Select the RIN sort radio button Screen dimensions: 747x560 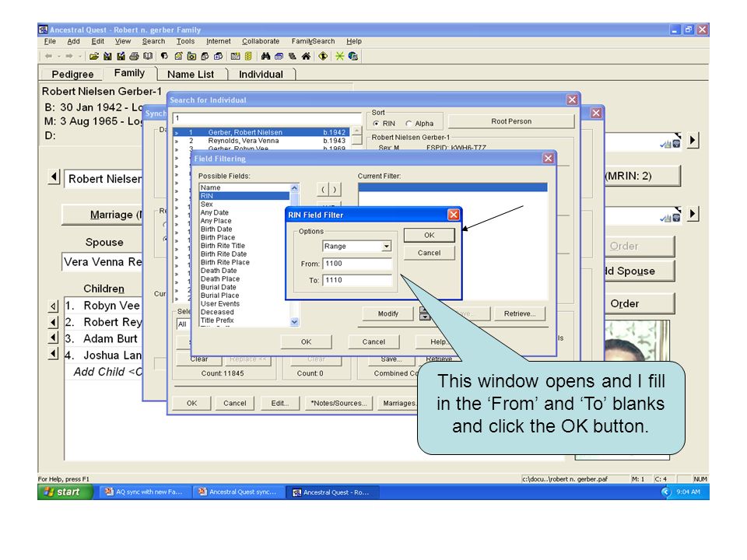[377, 124]
